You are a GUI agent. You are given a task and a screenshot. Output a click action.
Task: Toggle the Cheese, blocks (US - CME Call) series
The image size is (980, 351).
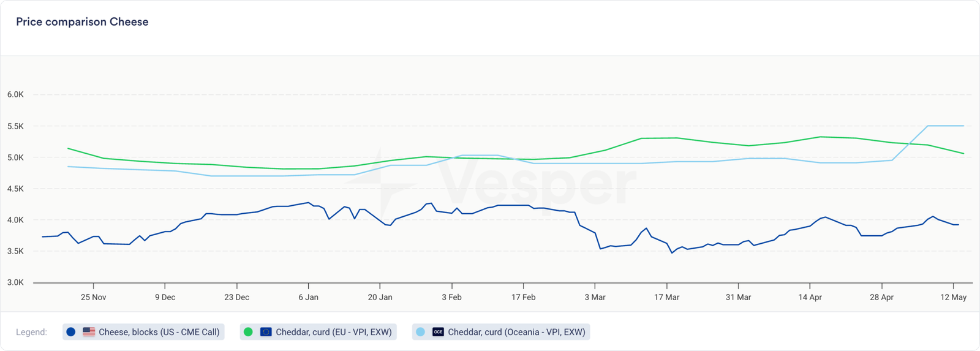tap(159, 332)
